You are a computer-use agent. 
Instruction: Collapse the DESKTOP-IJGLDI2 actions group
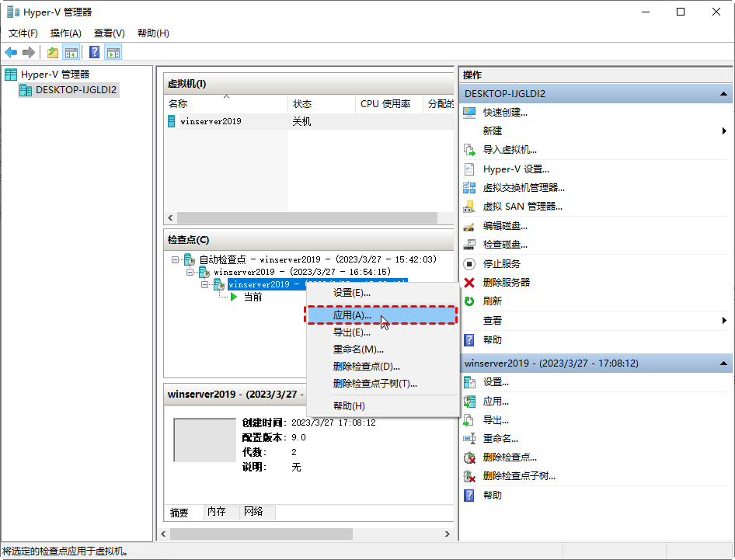click(x=723, y=93)
